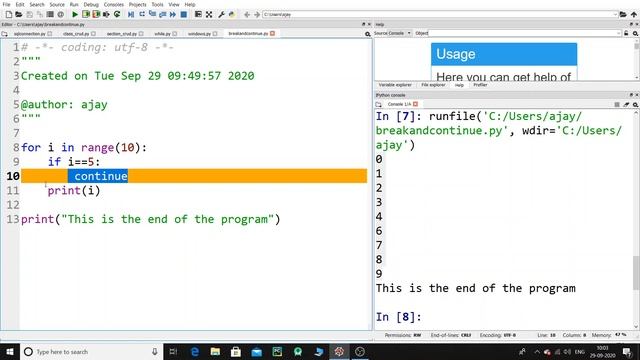Continue execution until next breakpoint
Viewport: 640px width, 360px height.
pos(173,14)
